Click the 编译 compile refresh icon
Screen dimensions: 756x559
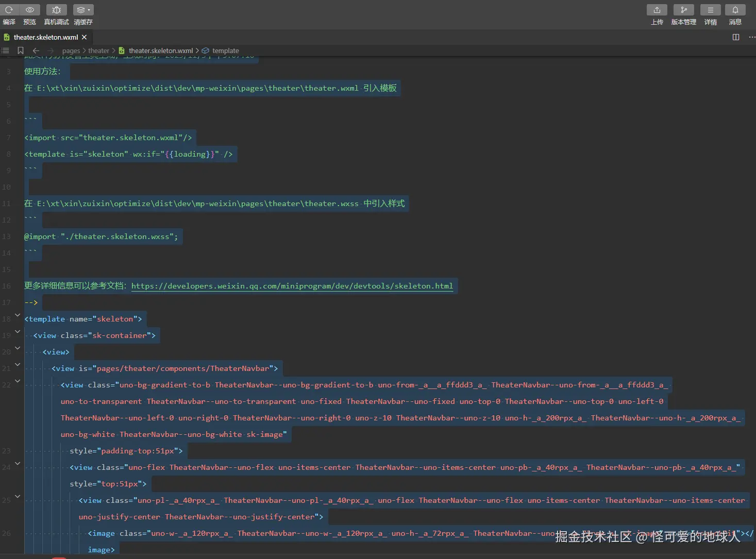click(x=9, y=10)
